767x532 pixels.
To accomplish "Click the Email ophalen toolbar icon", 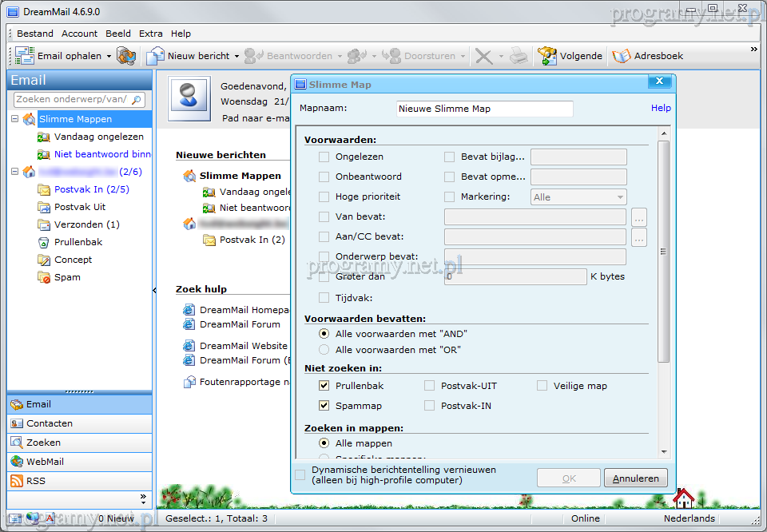I will pos(25,56).
